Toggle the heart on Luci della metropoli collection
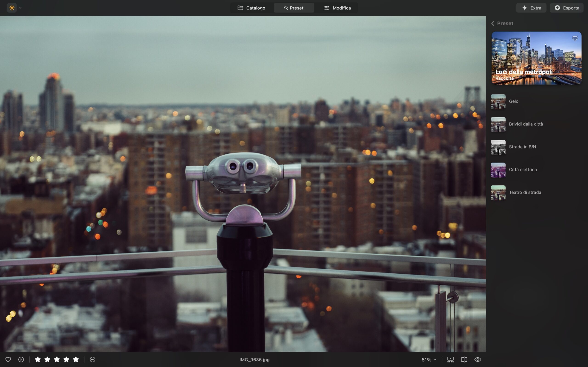The height and width of the screenshot is (367, 588). click(575, 38)
